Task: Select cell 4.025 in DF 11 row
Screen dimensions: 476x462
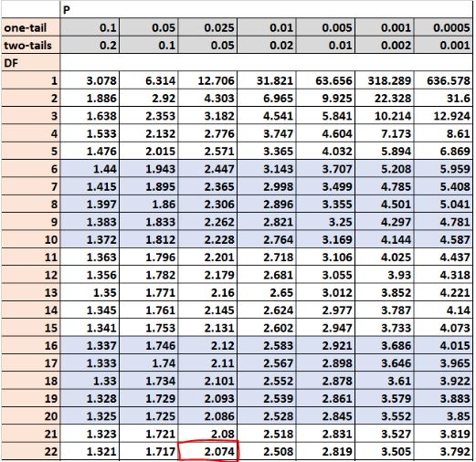Action: 384,257
